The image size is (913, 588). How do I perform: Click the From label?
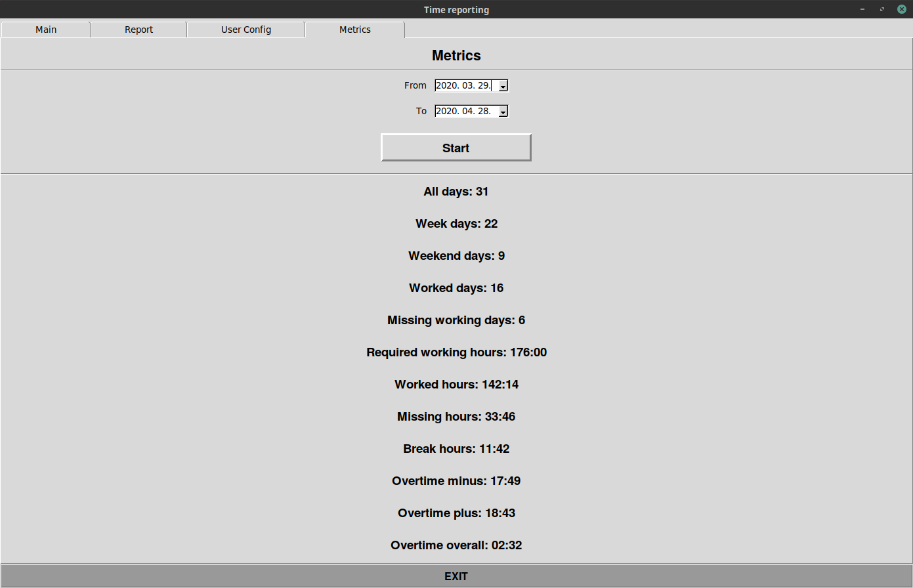click(x=415, y=85)
